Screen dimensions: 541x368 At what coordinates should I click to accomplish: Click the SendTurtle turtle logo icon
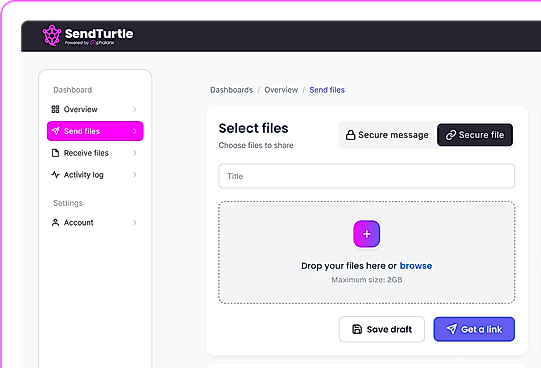52,35
